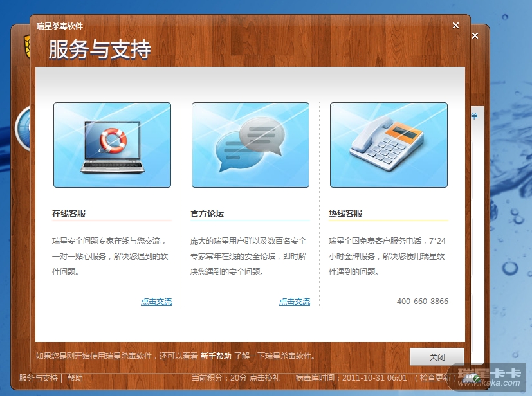Click the shield logo in main window
Screen dimensions: 532x396
[x=26, y=46]
